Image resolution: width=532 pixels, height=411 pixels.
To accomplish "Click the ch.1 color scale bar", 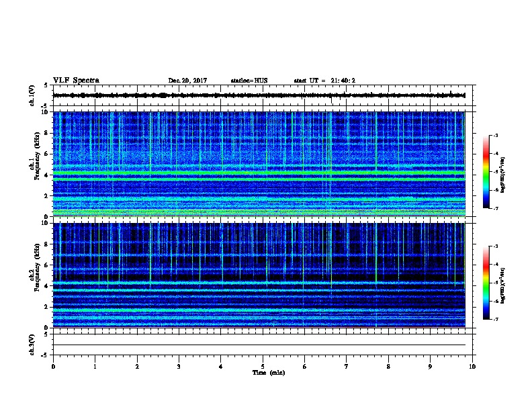I will [x=486, y=172].
